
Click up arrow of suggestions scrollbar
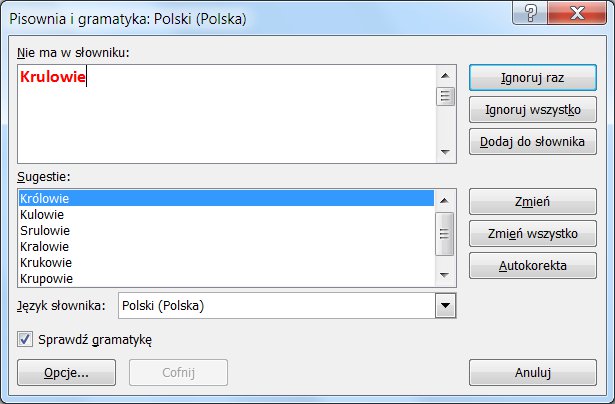pyautogui.click(x=444, y=200)
